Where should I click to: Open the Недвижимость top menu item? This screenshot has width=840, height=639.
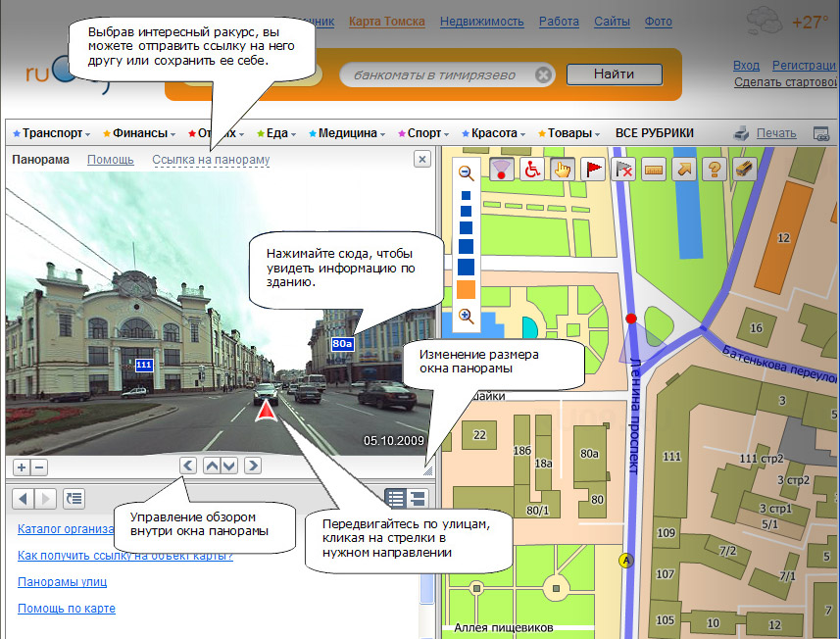click(481, 21)
